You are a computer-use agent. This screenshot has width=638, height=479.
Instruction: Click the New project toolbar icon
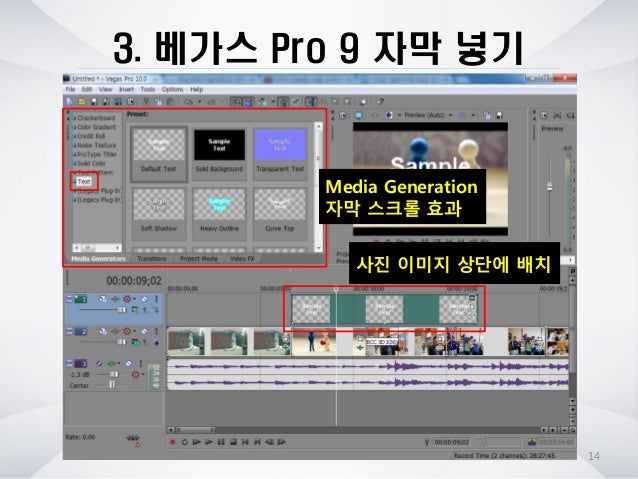(x=70, y=101)
